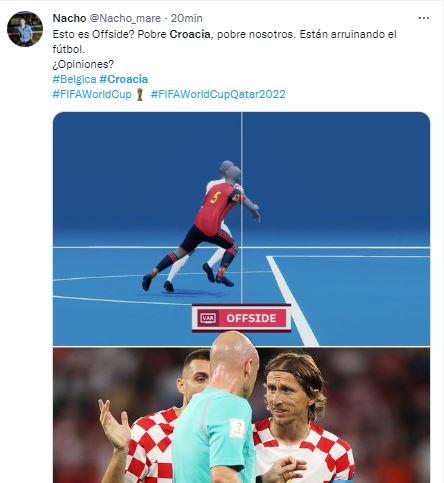Open the three-dot more options menu

click(x=424, y=18)
